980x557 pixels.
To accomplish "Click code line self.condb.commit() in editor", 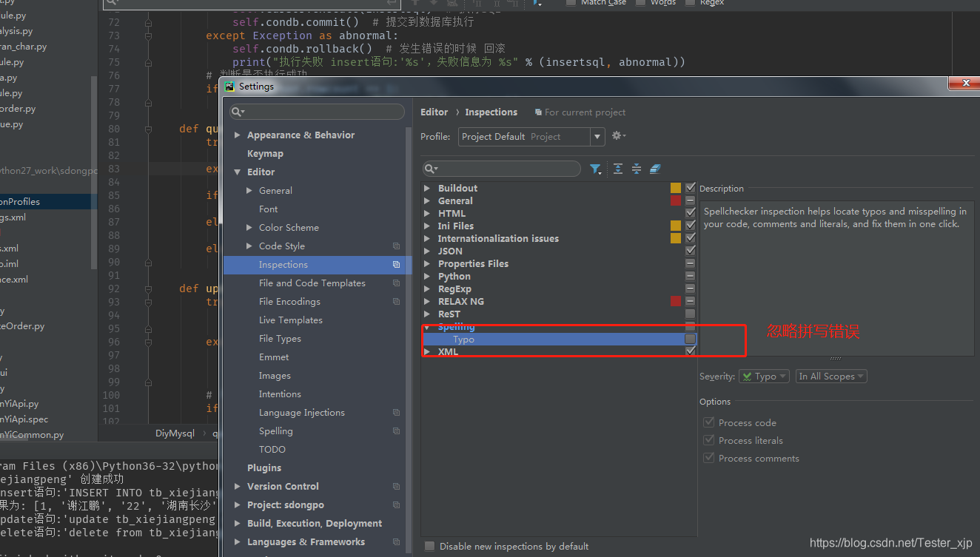I will 296,22.
